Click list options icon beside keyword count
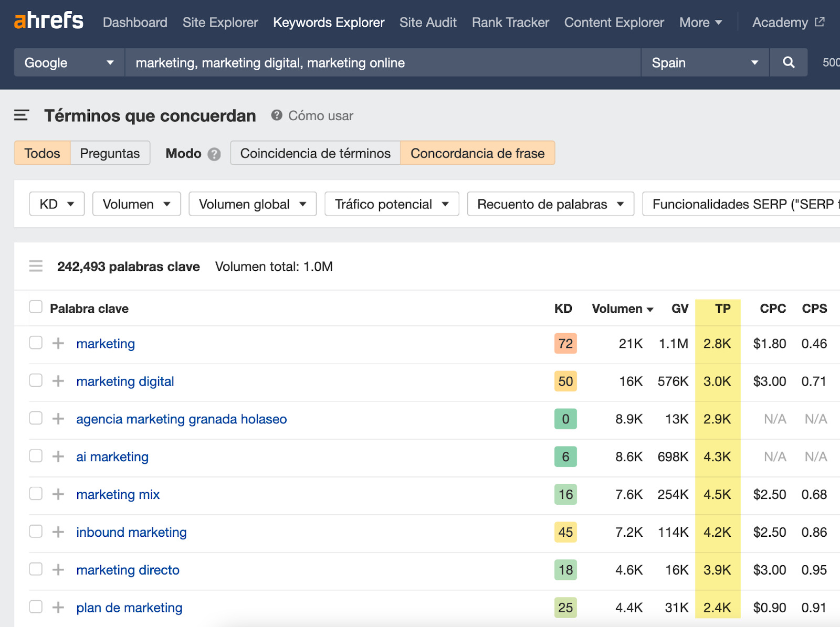Viewport: 840px width, 627px height. [36, 267]
